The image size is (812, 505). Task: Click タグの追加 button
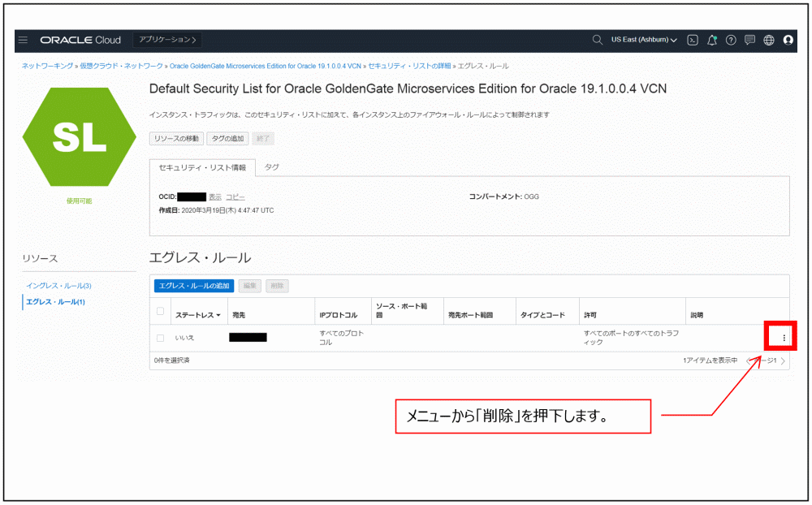click(227, 138)
